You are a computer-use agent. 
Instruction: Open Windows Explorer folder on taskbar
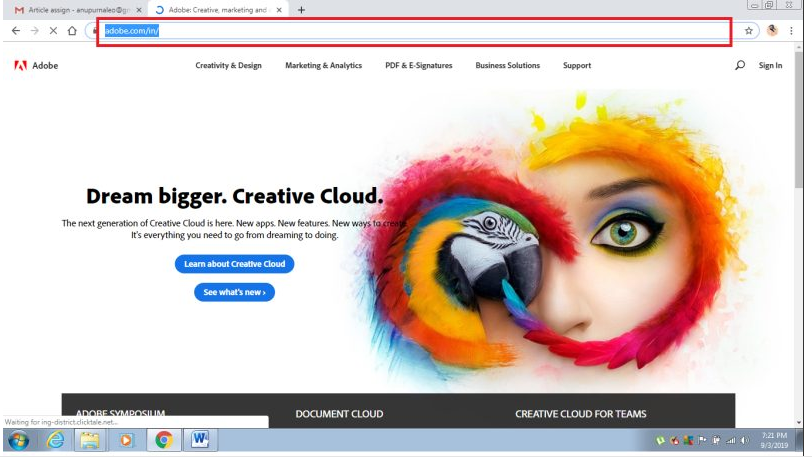[x=90, y=441]
